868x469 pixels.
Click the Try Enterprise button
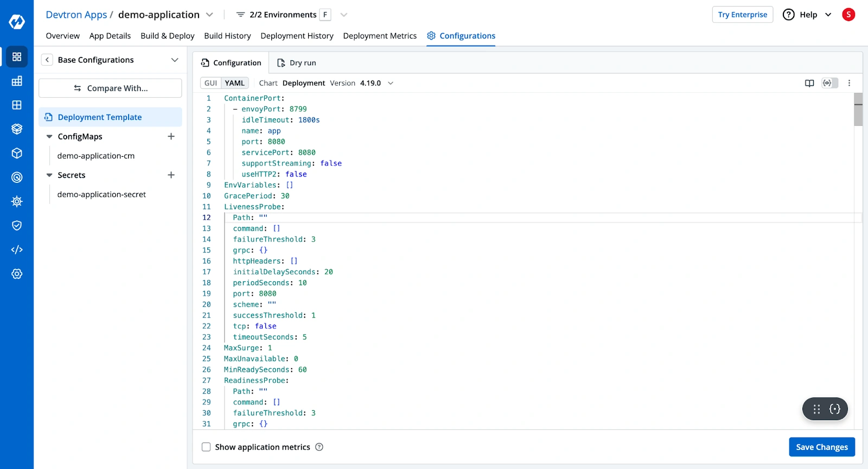pos(743,15)
